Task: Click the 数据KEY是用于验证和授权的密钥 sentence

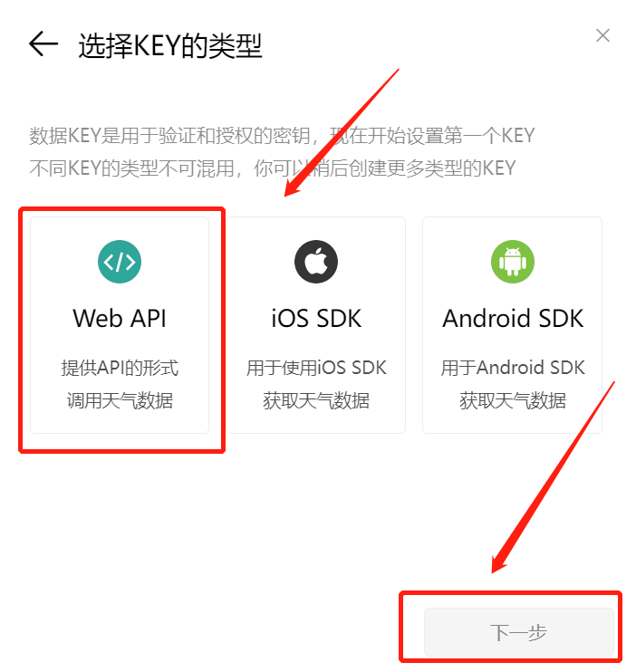Action: [x=169, y=136]
